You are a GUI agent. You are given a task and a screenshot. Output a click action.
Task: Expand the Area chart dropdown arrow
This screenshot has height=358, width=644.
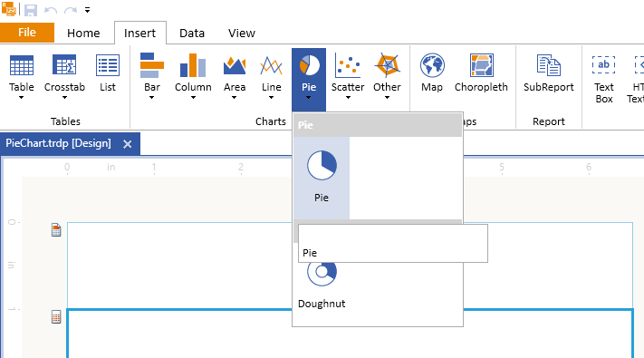235,98
